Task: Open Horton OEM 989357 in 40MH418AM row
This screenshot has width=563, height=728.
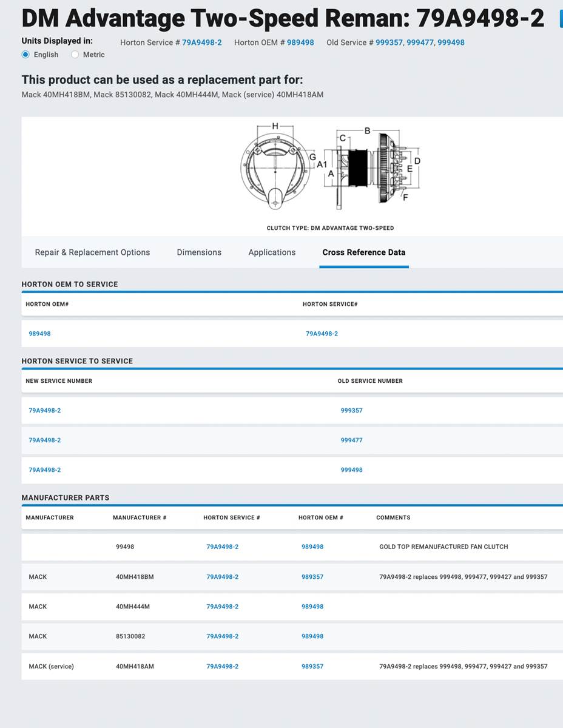Action: 312,666
